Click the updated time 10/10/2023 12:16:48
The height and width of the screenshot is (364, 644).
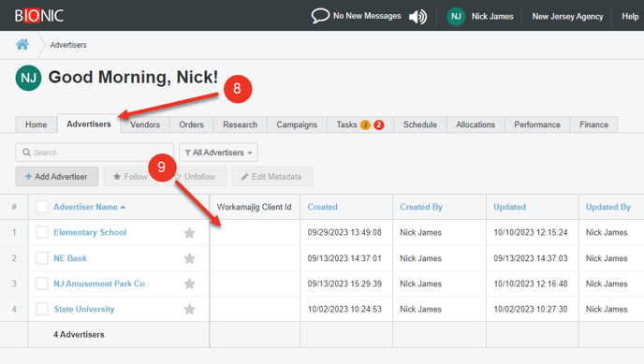530,284
